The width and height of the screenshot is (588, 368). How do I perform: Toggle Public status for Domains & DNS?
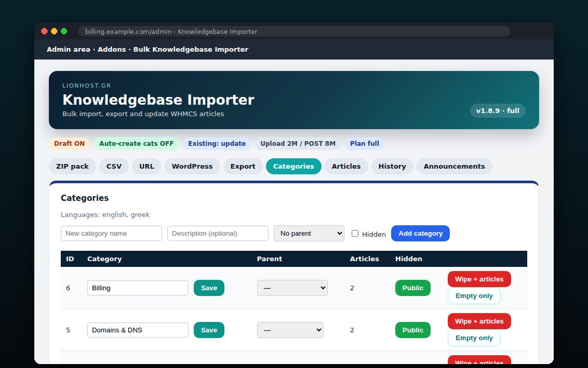[413, 330]
